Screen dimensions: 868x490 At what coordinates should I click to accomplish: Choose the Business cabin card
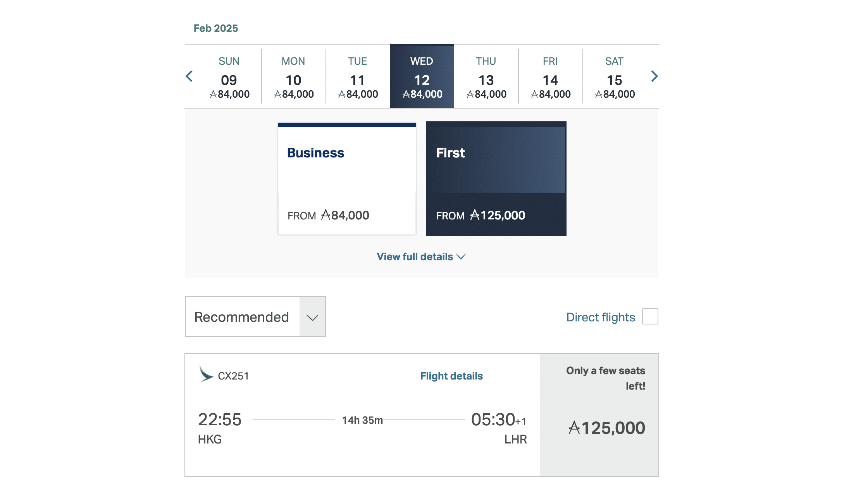click(x=347, y=179)
